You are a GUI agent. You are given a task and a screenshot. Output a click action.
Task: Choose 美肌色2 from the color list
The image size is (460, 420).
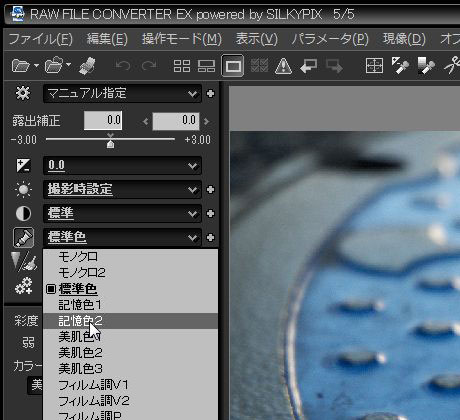point(131,353)
